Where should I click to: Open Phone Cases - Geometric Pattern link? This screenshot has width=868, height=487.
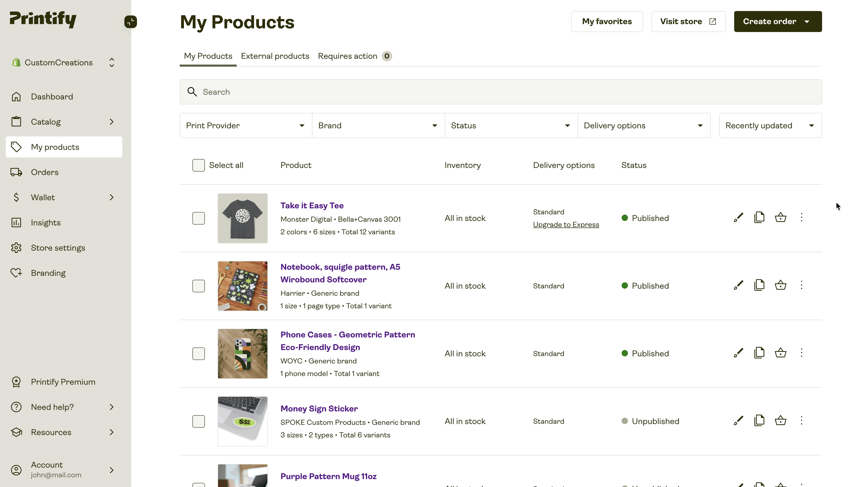tap(348, 341)
